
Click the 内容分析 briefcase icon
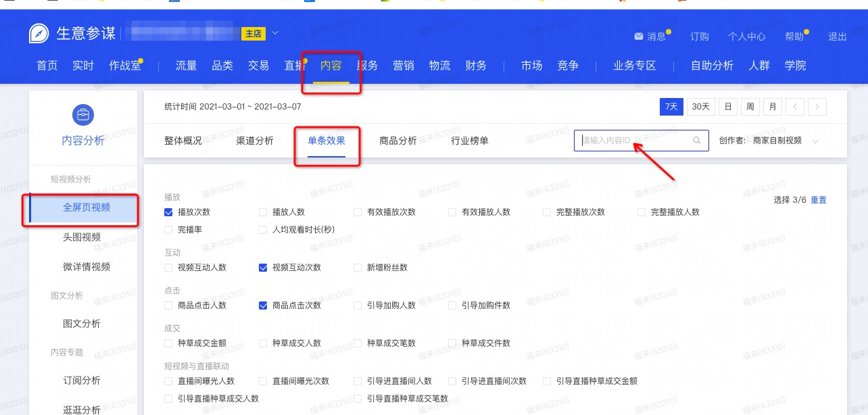83,114
